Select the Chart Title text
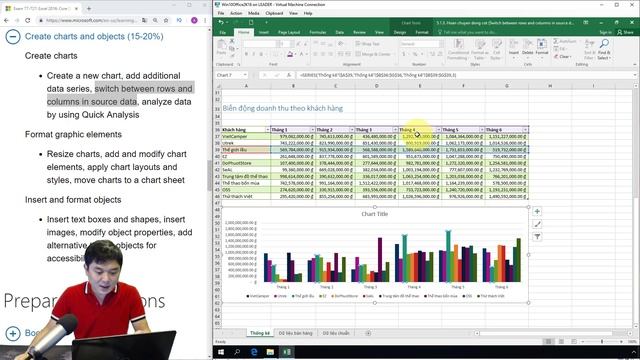Viewport: 640px width, 360px height. point(375,214)
